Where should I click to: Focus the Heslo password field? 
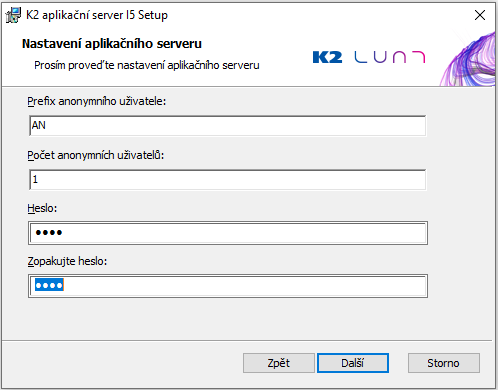click(x=228, y=233)
